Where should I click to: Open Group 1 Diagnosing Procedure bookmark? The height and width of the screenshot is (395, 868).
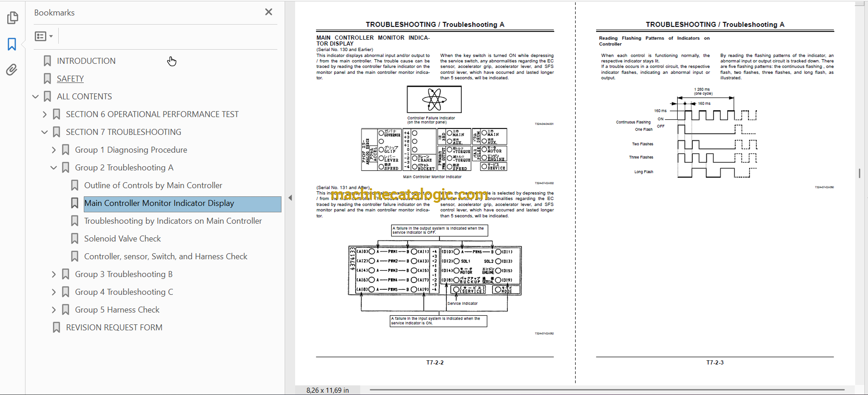131,149
